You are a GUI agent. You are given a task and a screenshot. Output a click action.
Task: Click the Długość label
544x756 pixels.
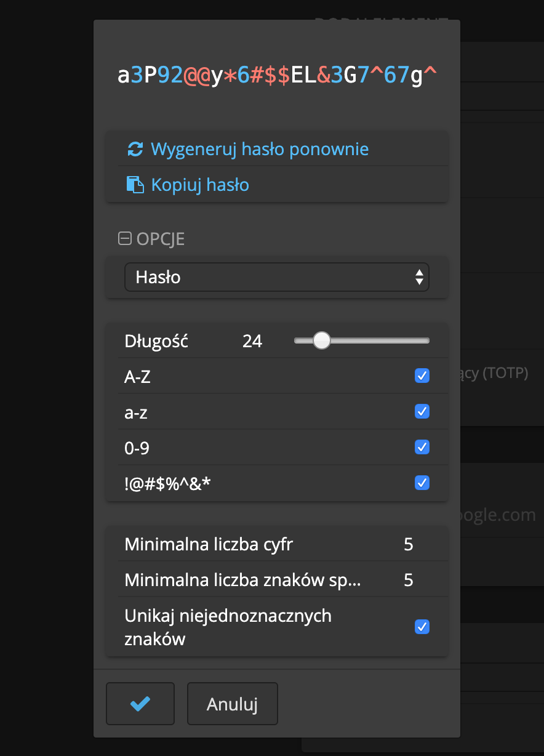click(156, 340)
